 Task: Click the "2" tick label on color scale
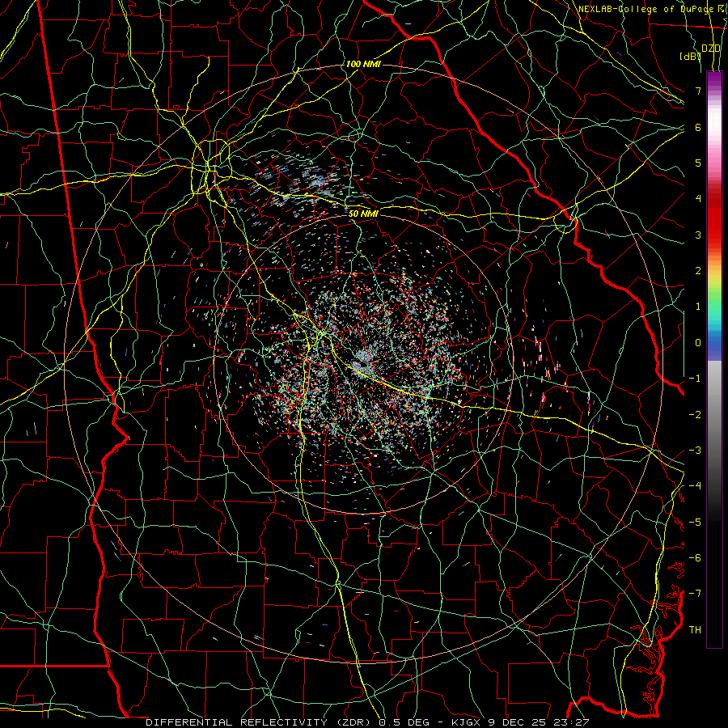click(698, 271)
